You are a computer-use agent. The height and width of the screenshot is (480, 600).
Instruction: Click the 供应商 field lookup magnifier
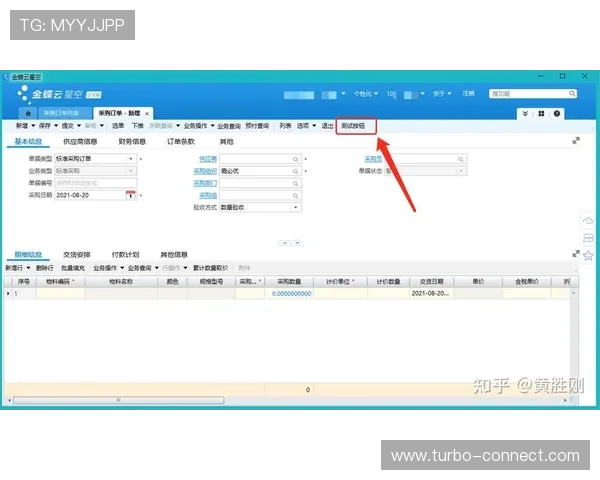pos(295,159)
